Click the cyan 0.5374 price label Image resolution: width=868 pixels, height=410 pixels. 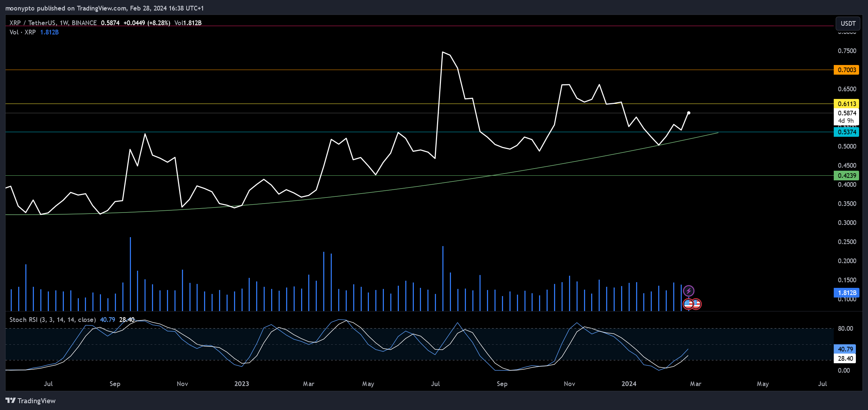tap(846, 132)
